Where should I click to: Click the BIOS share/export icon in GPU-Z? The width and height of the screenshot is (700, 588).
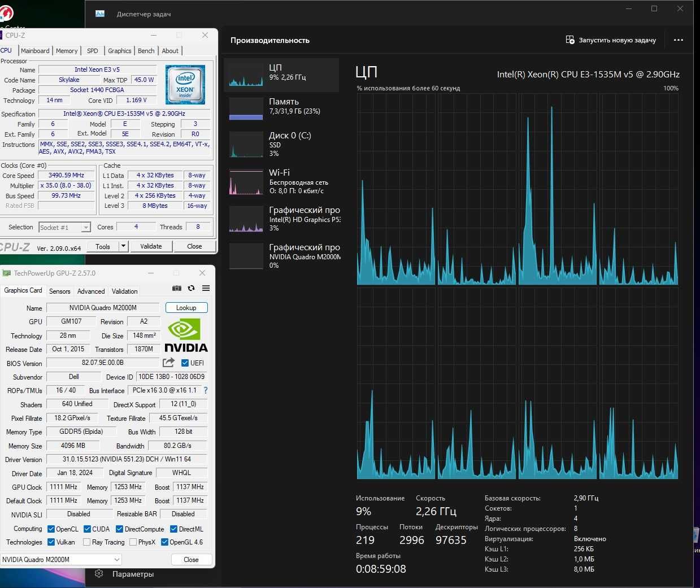[x=168, y=363]
